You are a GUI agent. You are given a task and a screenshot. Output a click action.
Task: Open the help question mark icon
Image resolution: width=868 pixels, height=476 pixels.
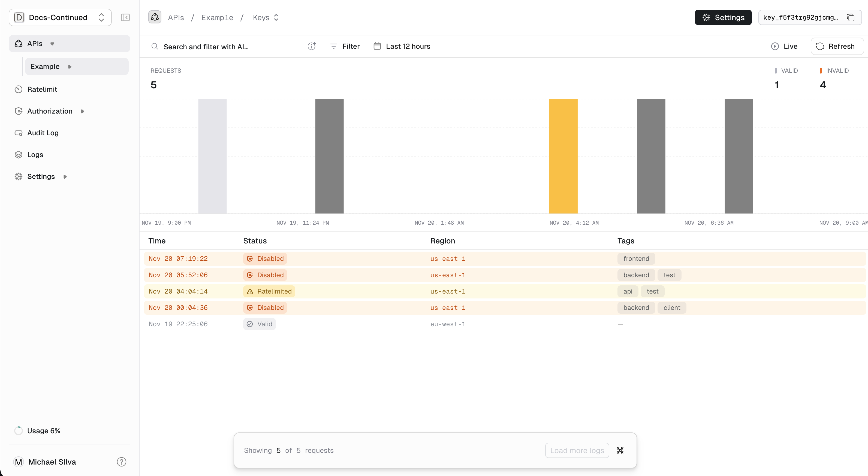(121, 462)
